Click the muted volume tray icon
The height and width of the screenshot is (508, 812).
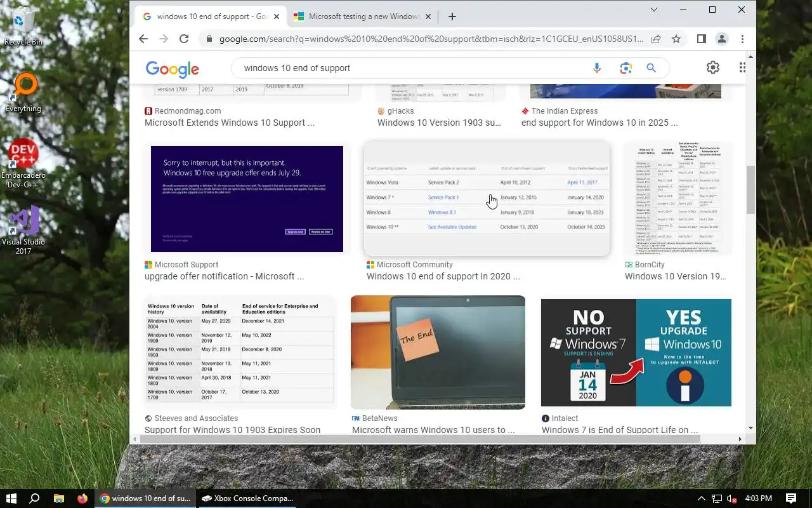pyautogui.click(x=732, y=498)
